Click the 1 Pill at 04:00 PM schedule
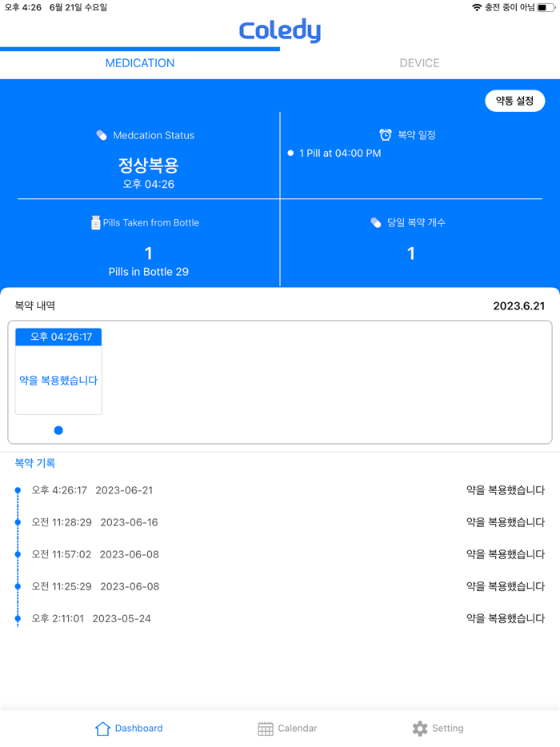Viewport: 560px width, 747px height. (x=340, y=154)
